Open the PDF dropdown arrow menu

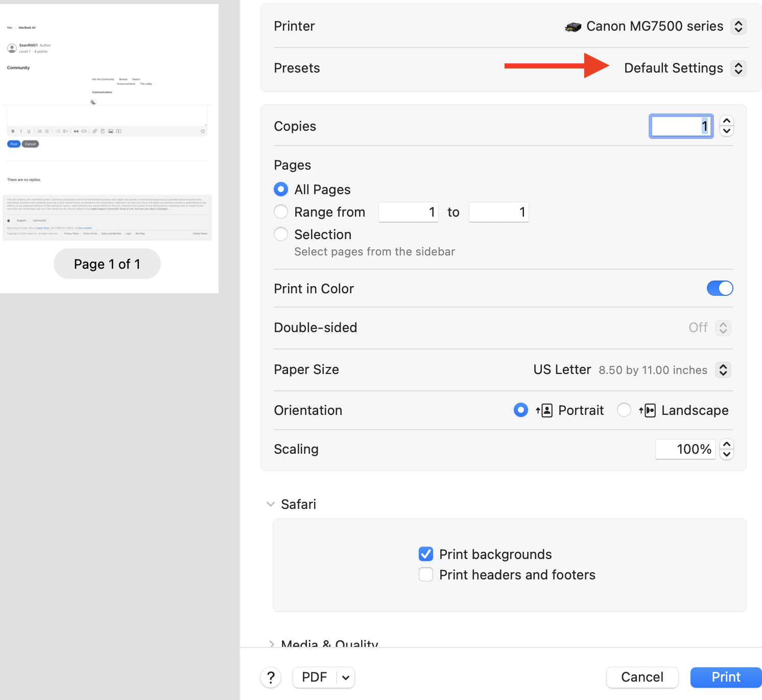click(x=346, y=678)
